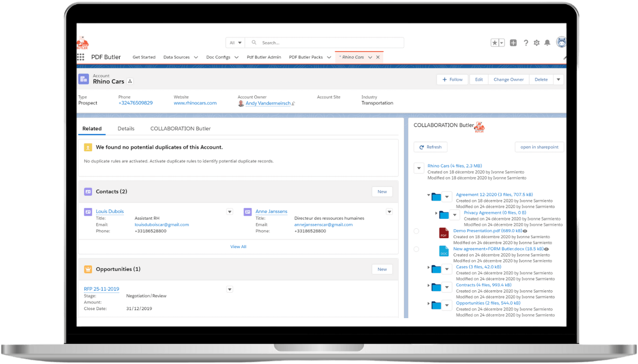Switch to the Details tab
Image resolution: width=638 pixels, height=364 pixels.
pos(126,129)
